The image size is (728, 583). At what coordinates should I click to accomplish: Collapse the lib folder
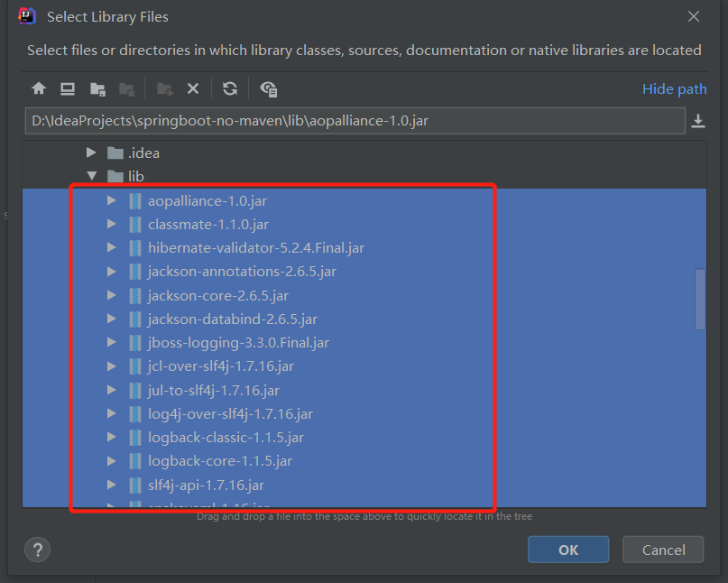tap(92, 176)
